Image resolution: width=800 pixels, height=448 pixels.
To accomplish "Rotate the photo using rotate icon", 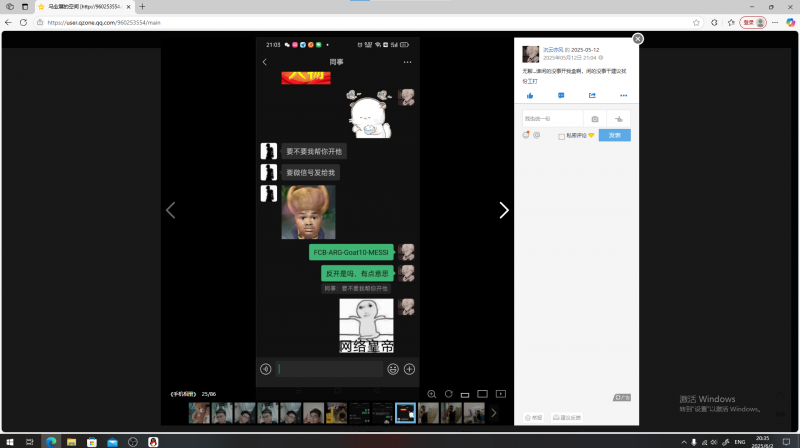I will pyautogui.click(x=448, y=394).
